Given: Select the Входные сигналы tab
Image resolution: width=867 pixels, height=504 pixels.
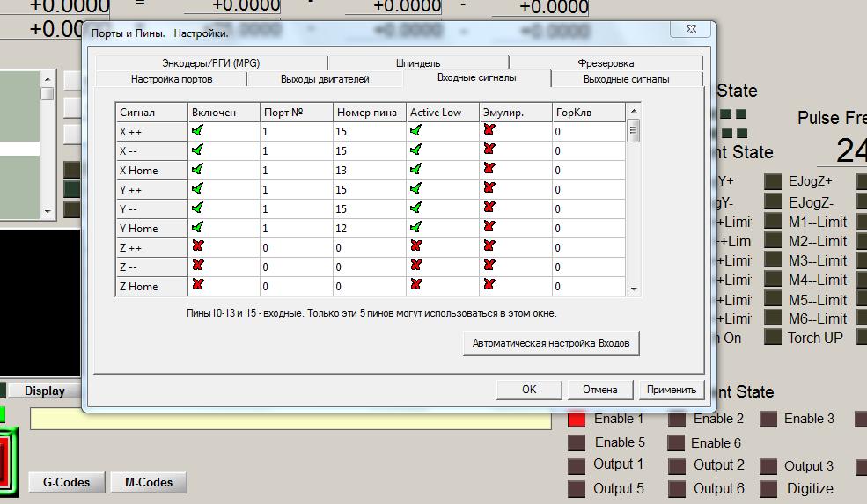Looking at the screenshot, I should 476,77.
